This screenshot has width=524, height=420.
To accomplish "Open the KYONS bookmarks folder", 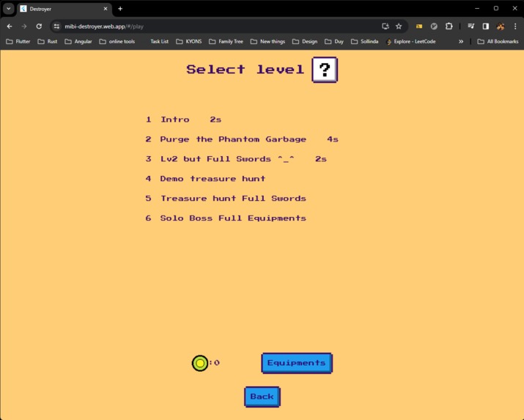I will click(189, 42).
